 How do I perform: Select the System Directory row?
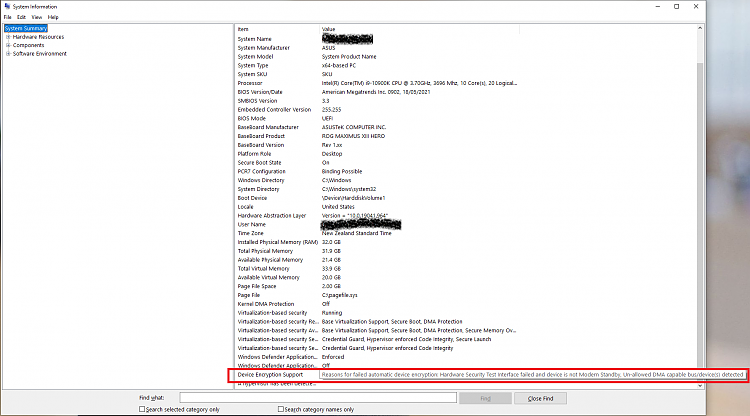377,189
